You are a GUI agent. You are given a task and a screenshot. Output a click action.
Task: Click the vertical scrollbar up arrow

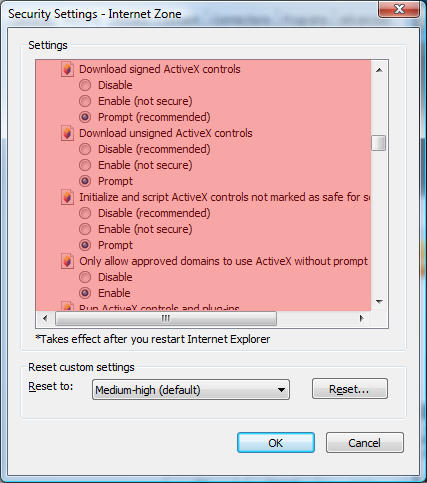(x=379, y=70)
